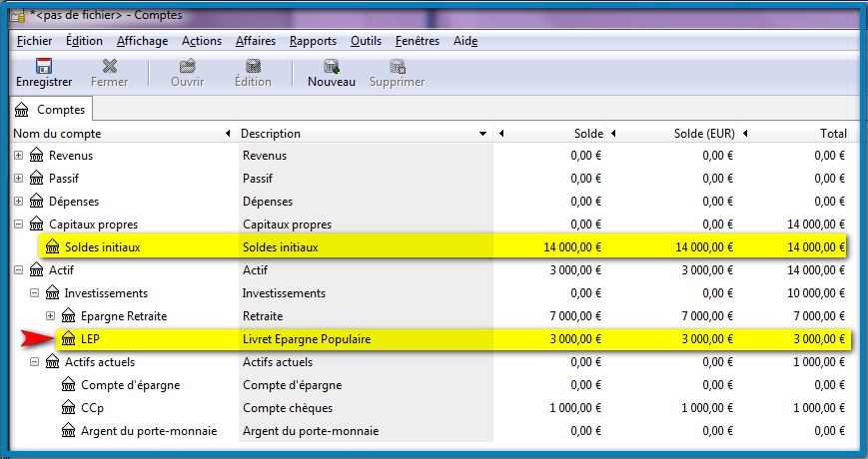Click the Nouveau account toolbar icon

331,67
